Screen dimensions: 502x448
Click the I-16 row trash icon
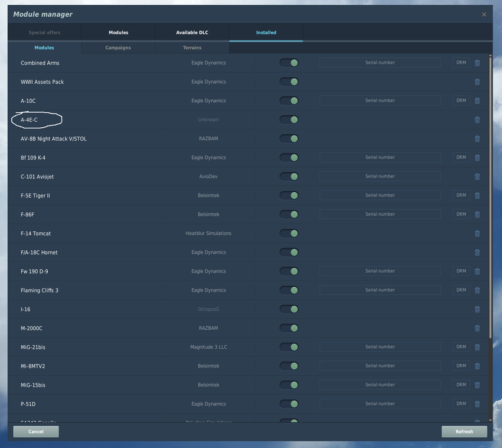click(x=477, y=309)
